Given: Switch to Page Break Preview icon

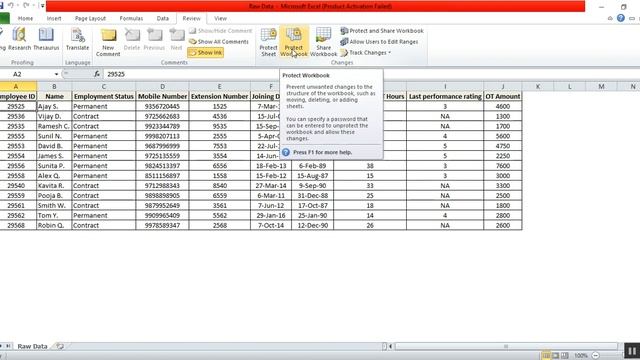Looking at the screenshot, I should pos(565,356).
